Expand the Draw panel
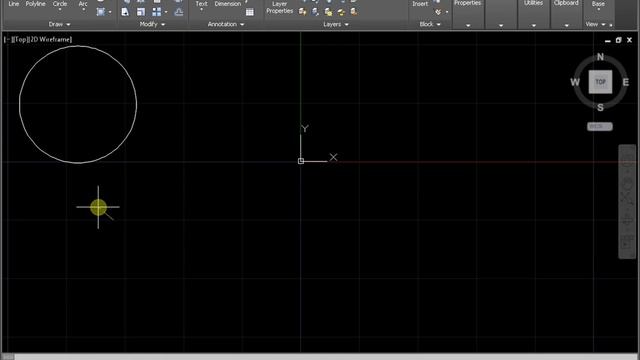640x360 pixels. pos(59,24)
